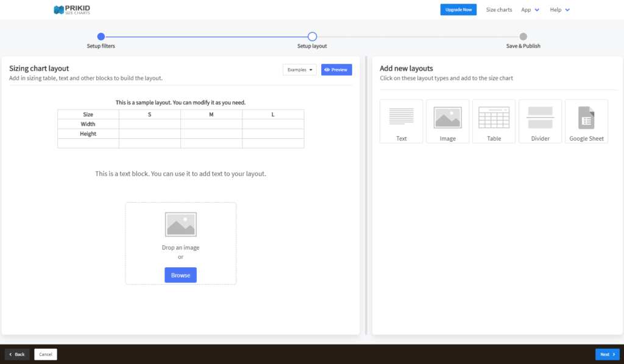Image resolution: width=624 pixels, height=364 pixels.
Task: Expand the App menu
Action: (x=530, y=9)
